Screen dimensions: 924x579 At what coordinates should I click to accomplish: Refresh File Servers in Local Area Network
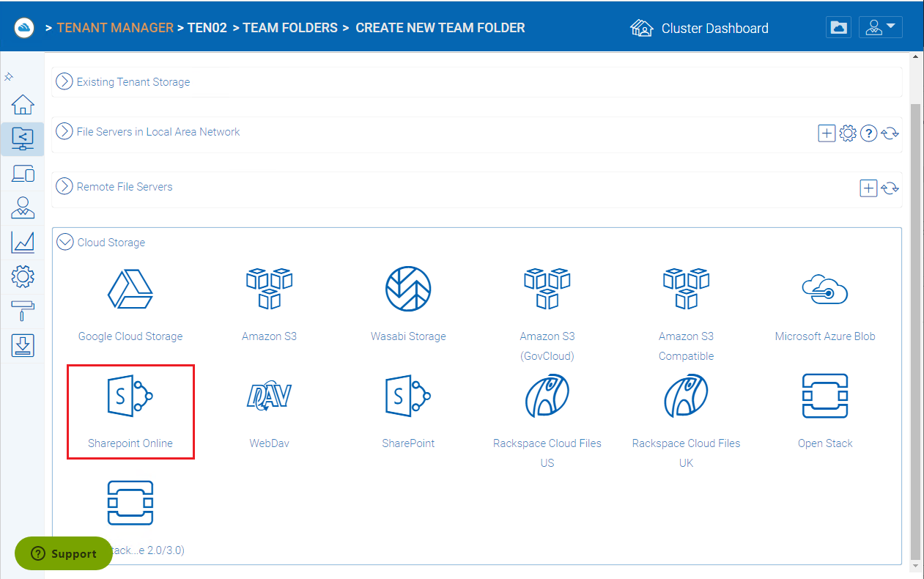coord(890,133)
